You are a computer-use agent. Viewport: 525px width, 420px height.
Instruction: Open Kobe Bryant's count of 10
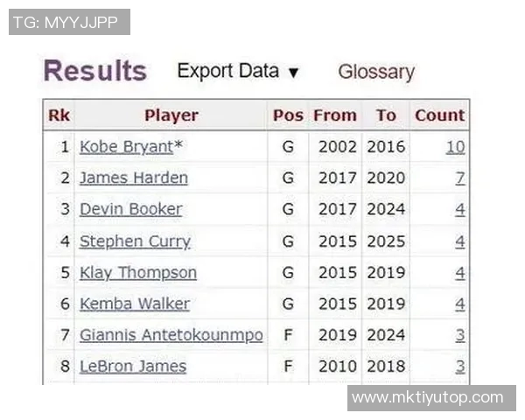coord(455,147)
